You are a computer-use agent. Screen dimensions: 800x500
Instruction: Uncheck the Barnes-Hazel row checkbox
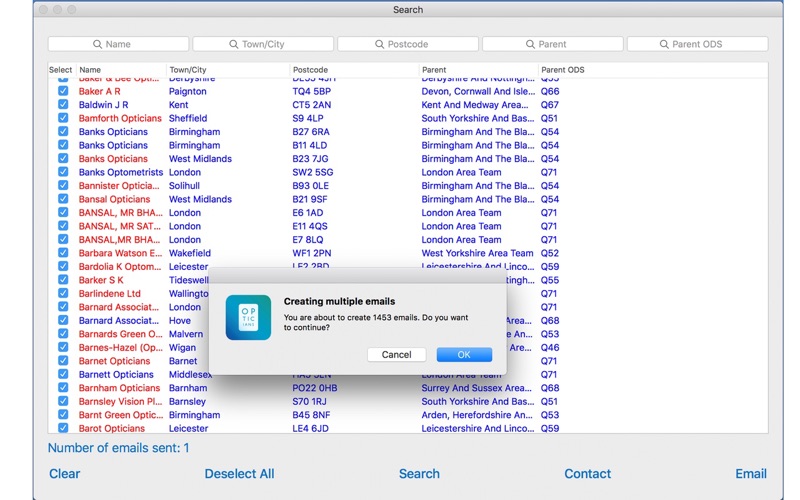pyautogui.click(x=63, y=347)
